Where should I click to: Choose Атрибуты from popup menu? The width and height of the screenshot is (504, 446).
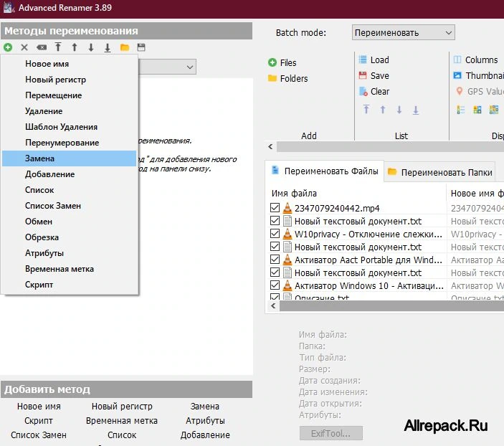click(70, 252)
